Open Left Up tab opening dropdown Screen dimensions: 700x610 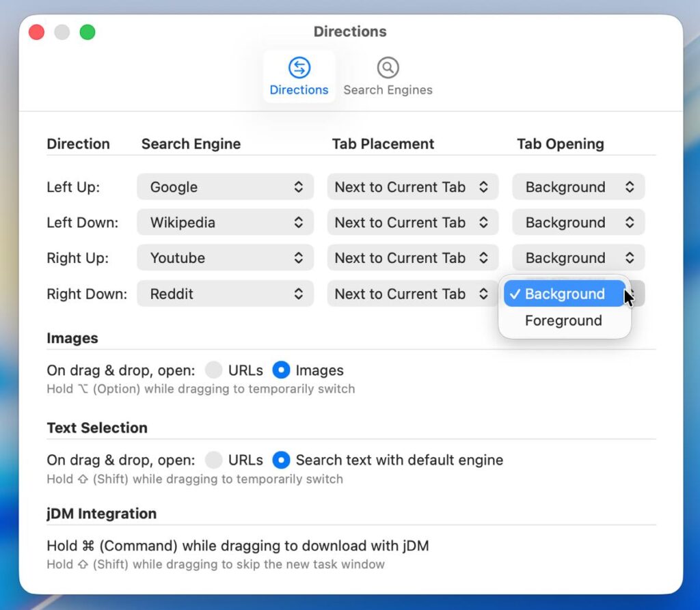coord(578,187)
